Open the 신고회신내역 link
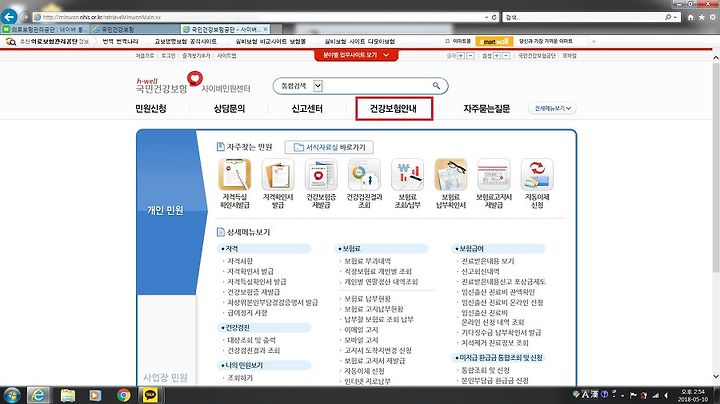This screenshot has width=720, height=404. pyautogui.click(x=480, y=271)
